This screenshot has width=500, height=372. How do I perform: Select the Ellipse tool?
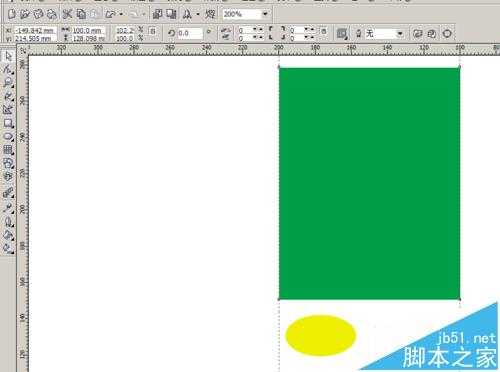pyautogui.click(x=8, y=136)
